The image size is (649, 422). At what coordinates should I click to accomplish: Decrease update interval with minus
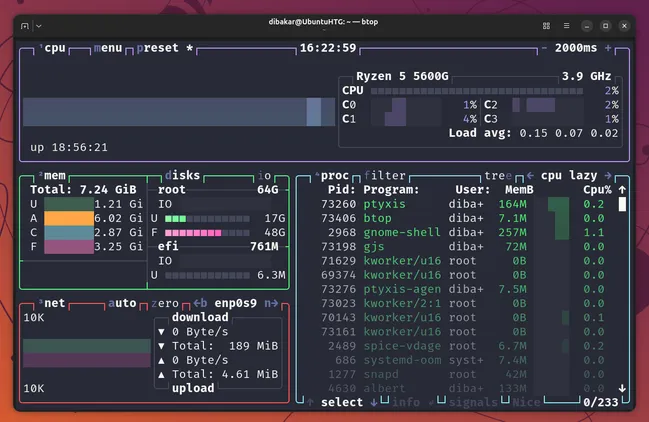[x=544, y=48]
